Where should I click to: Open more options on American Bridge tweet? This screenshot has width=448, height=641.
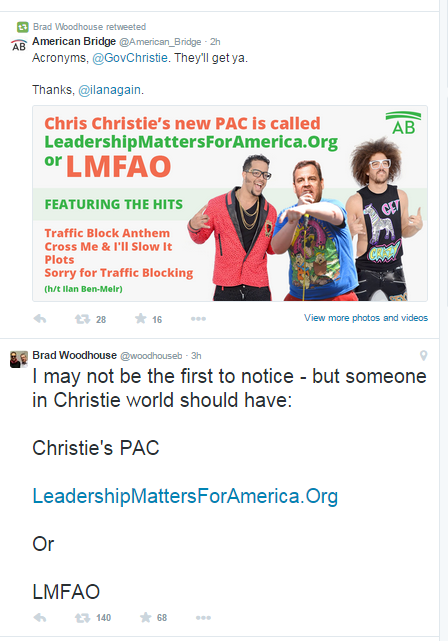point(198,319)
